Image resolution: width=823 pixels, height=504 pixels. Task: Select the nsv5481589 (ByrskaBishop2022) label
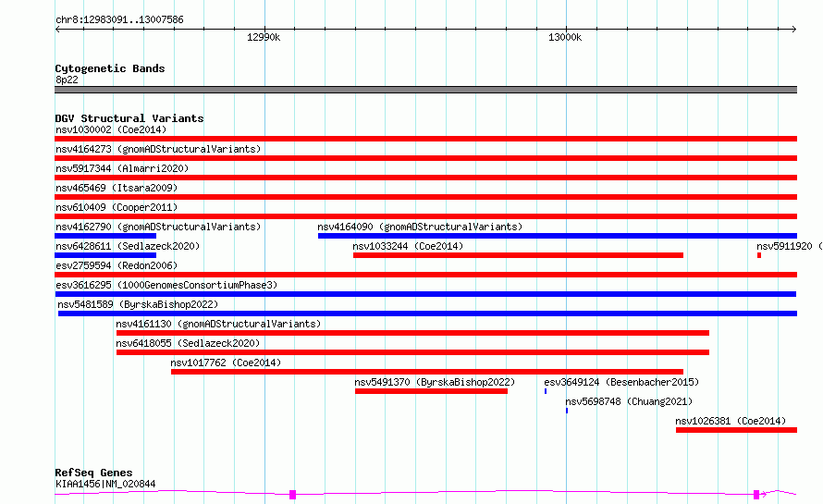[x=138, y=304]
